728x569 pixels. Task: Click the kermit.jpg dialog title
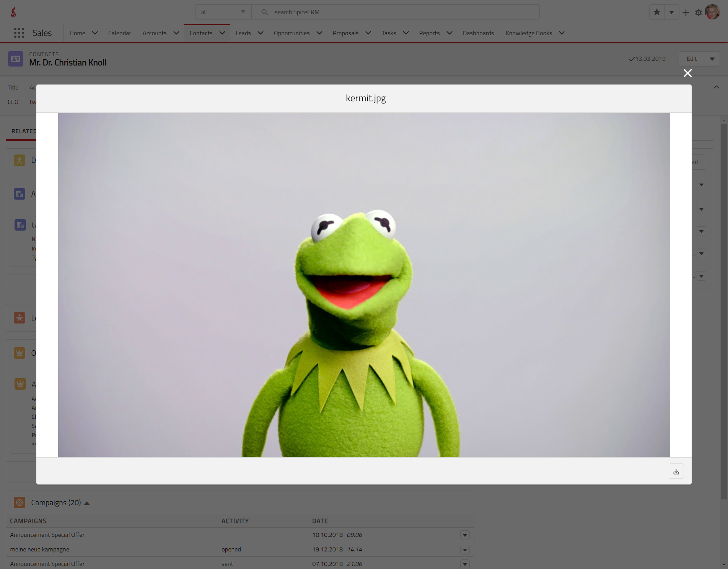pos(366,98)
